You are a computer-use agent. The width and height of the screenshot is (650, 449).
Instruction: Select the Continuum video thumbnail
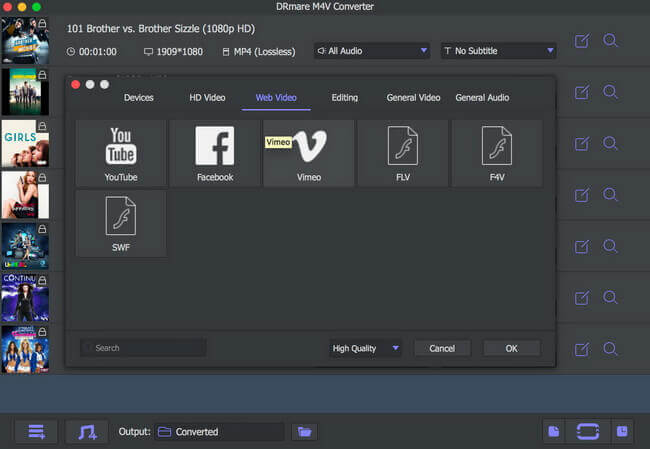tap(25, 298)
